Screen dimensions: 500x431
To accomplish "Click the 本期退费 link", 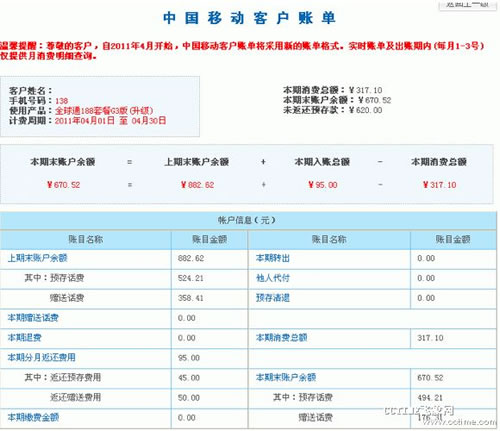I will tap(24, 338).
